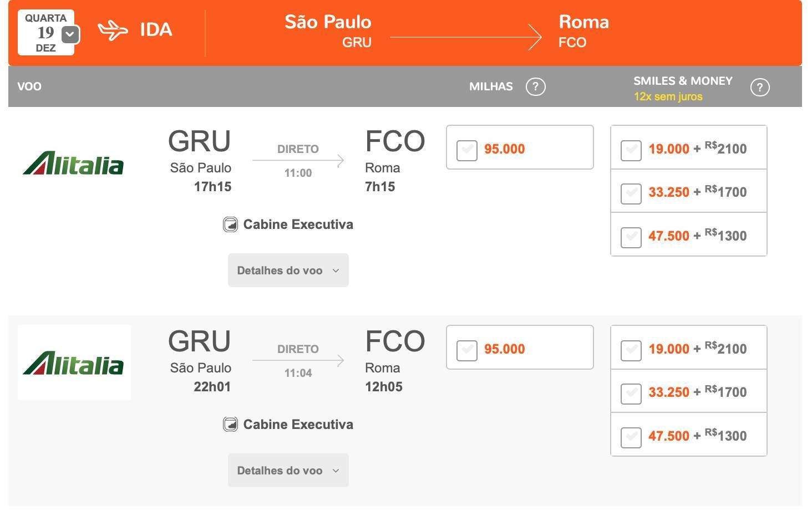
Task: Open the date dropdown next to 19 DEZ
Action: [x=70, y=34]
